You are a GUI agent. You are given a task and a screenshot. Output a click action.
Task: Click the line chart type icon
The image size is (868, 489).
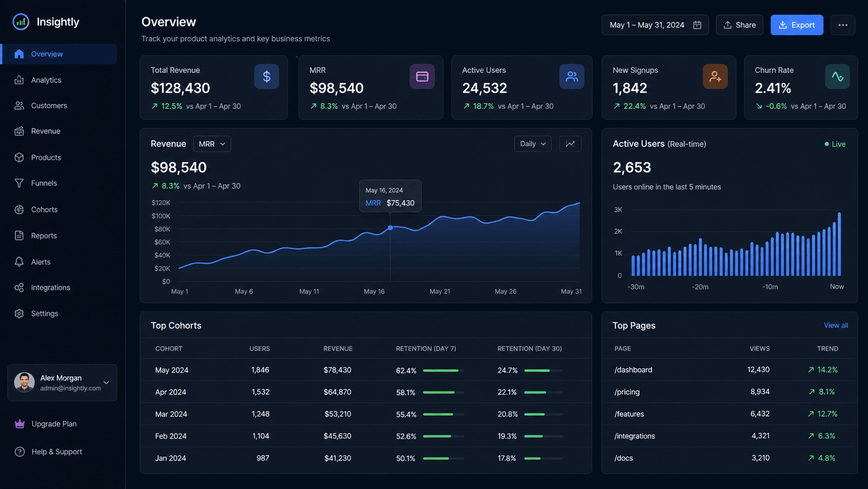click(x=570, y=144)
